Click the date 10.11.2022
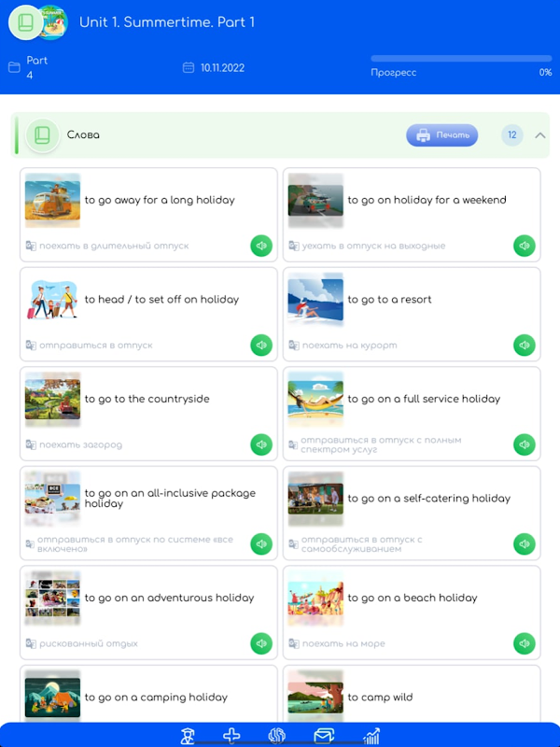The height and width of the screenshot is (747, 560). [222, 67]
